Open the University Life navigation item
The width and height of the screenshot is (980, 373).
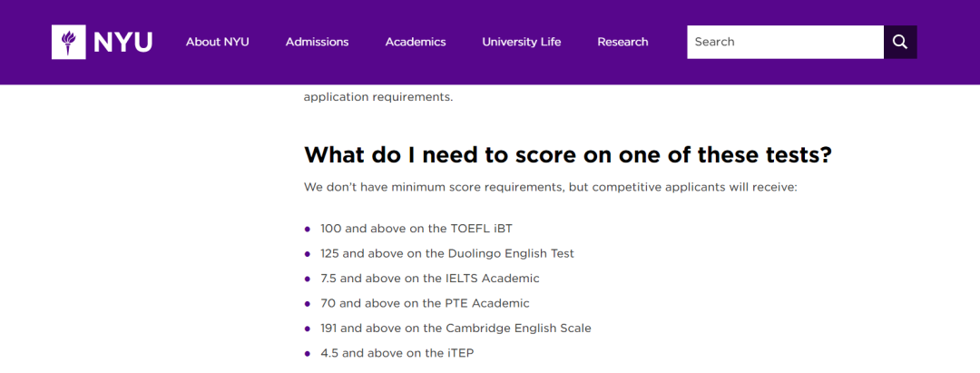521,42
